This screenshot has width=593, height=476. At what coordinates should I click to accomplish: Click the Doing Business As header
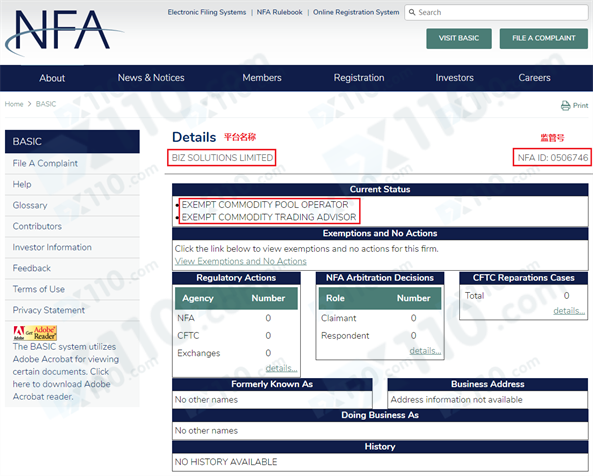click(x=380, y=415)
